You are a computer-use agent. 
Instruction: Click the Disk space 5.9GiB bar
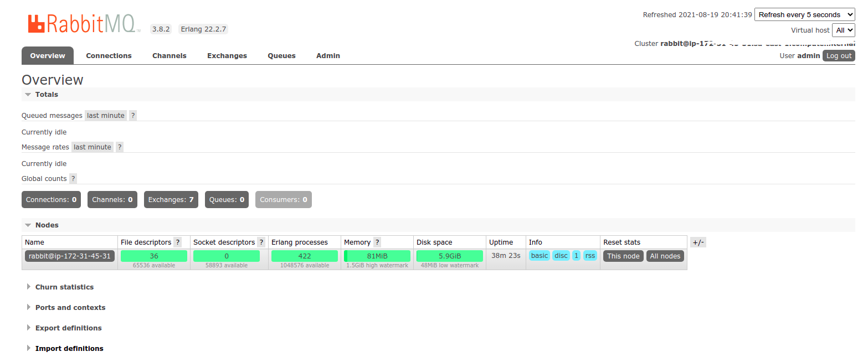[x=450, y=256]
